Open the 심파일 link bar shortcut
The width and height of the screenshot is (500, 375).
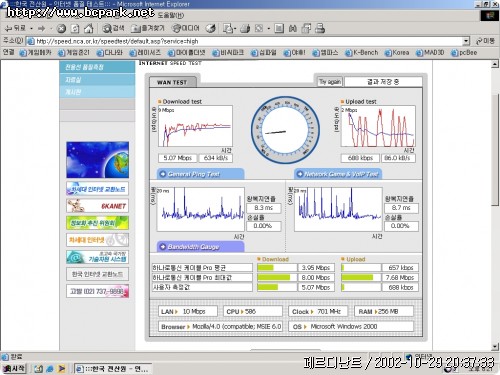coord(264,53)
